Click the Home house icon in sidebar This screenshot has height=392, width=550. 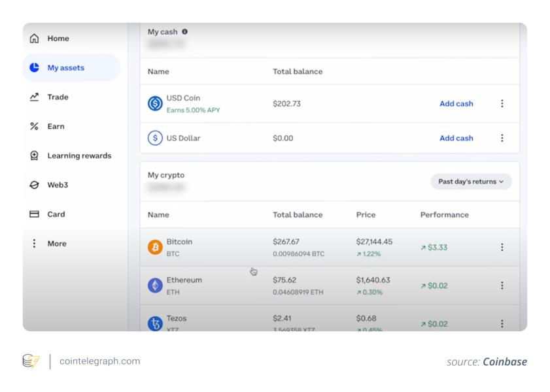pos(34,38)
